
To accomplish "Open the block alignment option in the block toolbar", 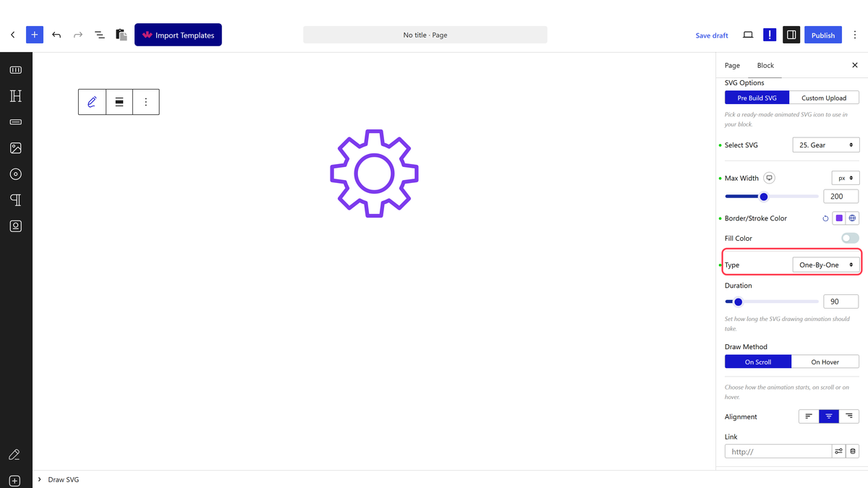I will tap(119, 102).
